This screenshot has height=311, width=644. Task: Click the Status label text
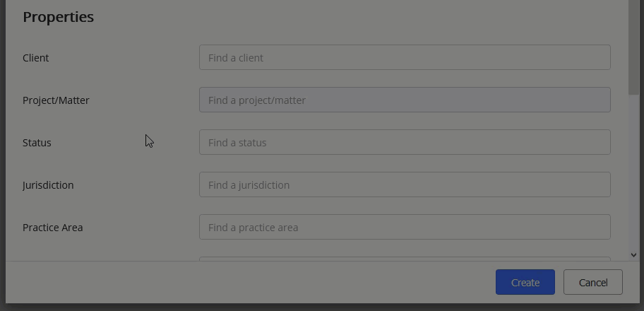pyautogui.click(x=37, y=143)
